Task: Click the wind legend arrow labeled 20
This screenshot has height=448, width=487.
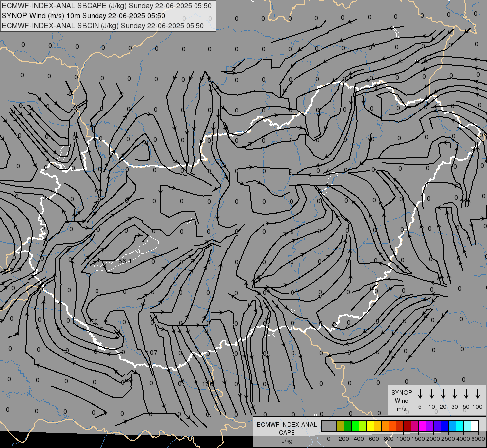Action: [443, 393]
